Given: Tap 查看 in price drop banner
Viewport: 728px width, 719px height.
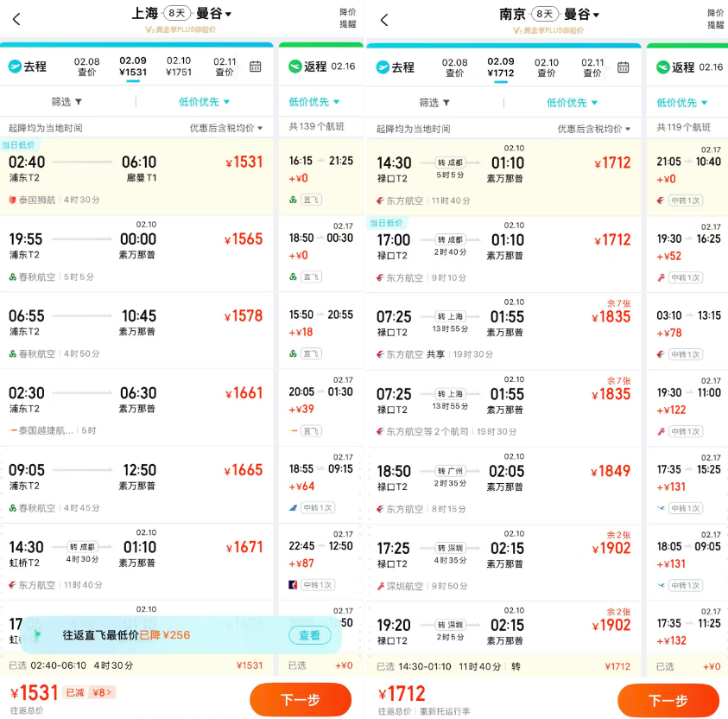Looking at the screenshot, I should [x=310, y=635].
